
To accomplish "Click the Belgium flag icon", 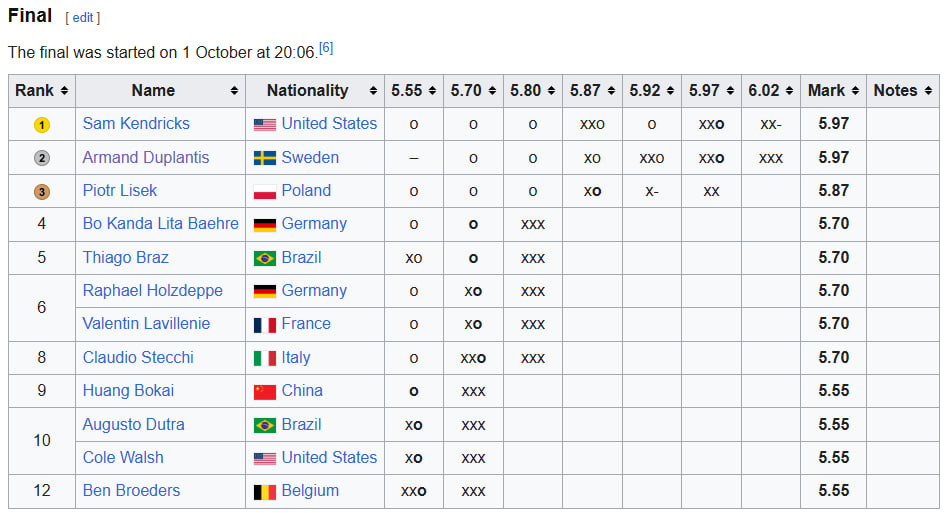I will (265, 491).
